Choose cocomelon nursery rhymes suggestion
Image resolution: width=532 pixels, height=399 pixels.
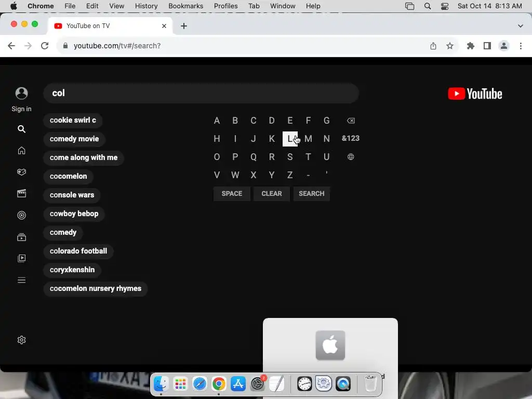coord(96,288)
